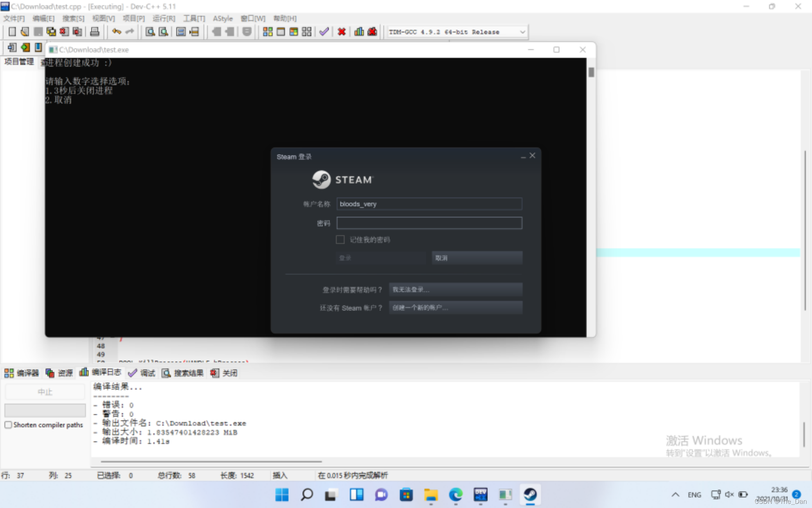Image resolution: width=812 pixels, height=508 pixels.
Task: Click the 我无法登录 help button
Action: tap(455, 290)
